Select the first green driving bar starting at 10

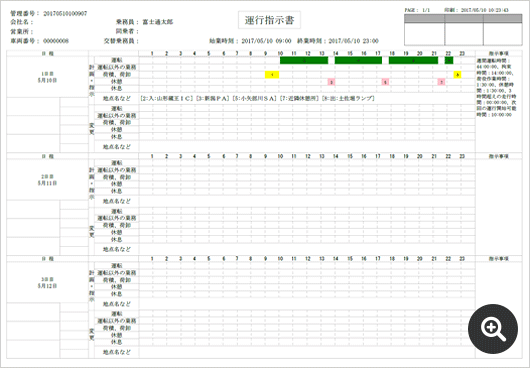pyautogui.click(x=304, y=60)
